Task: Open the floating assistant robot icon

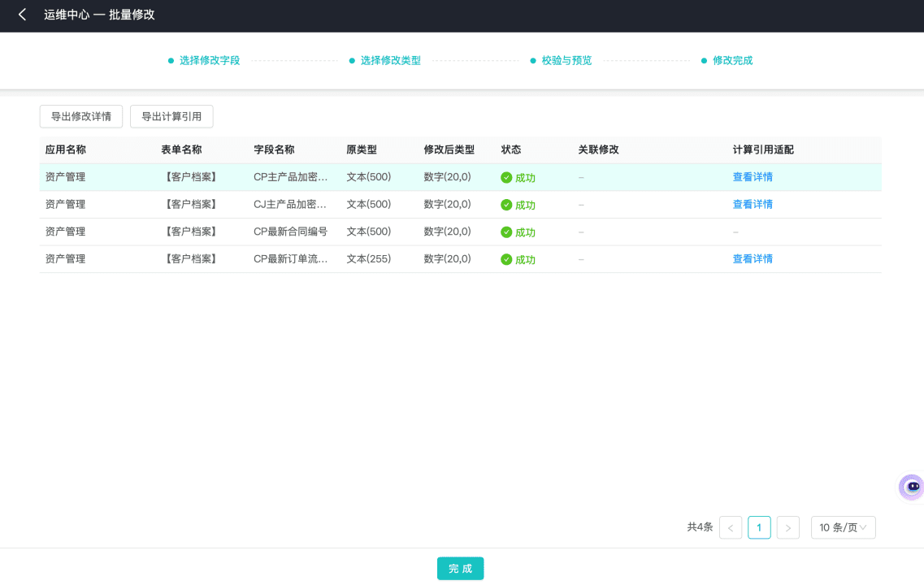Action: point(912,487)
